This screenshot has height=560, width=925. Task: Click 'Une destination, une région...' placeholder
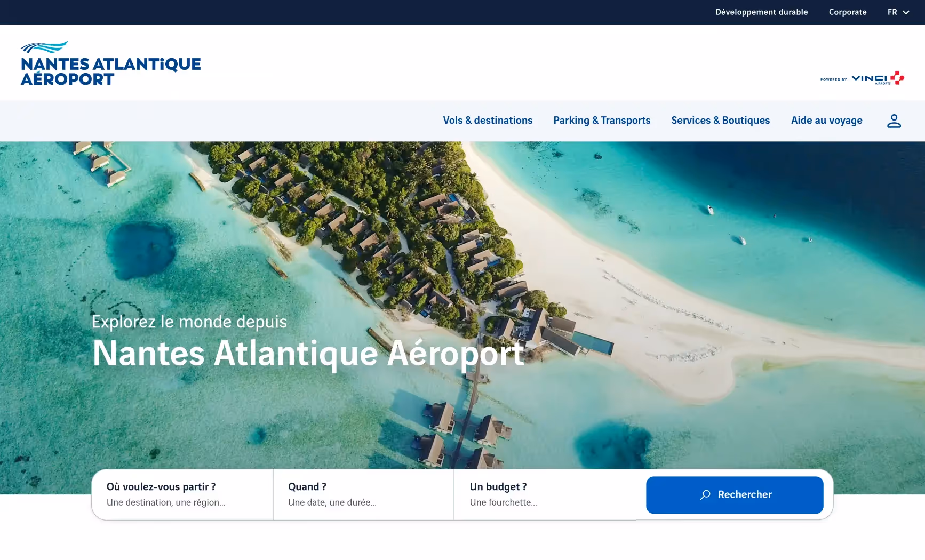(166, 502)
